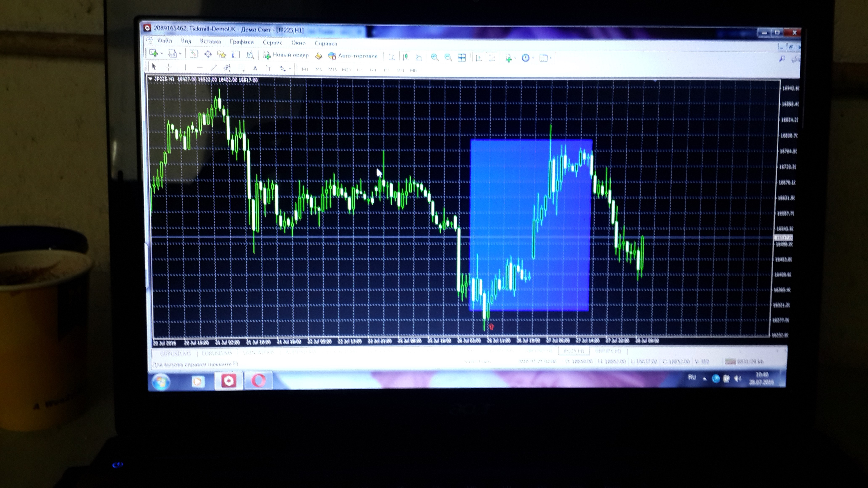This screenshot has width=868, height=488.
Task: Open the Templates icon
Action: tap(543, 58)
